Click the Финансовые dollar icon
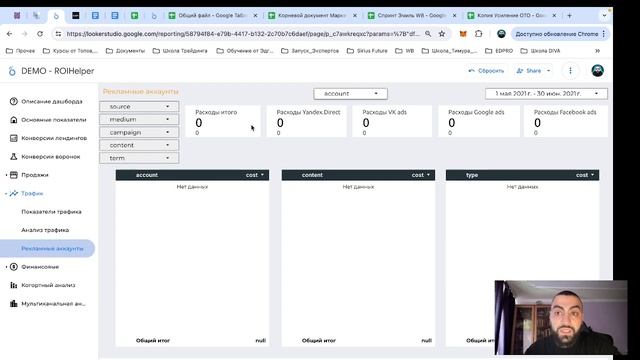 [13, 267]
